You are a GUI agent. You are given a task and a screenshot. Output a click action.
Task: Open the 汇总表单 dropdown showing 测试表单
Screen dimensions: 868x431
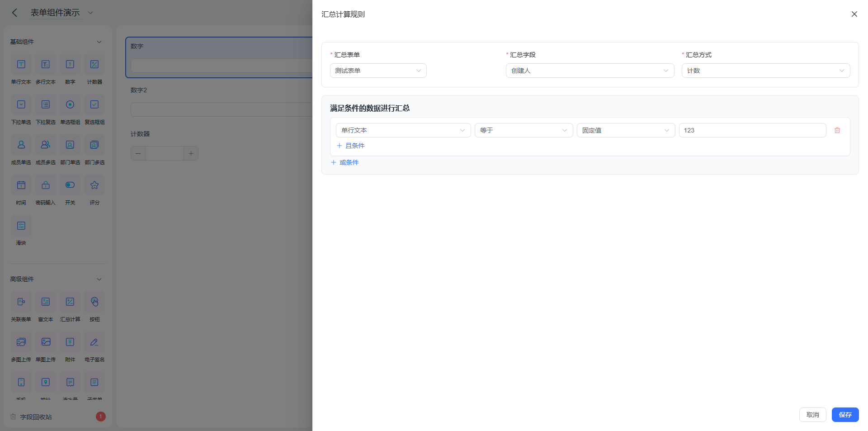(x=378, y=71)
